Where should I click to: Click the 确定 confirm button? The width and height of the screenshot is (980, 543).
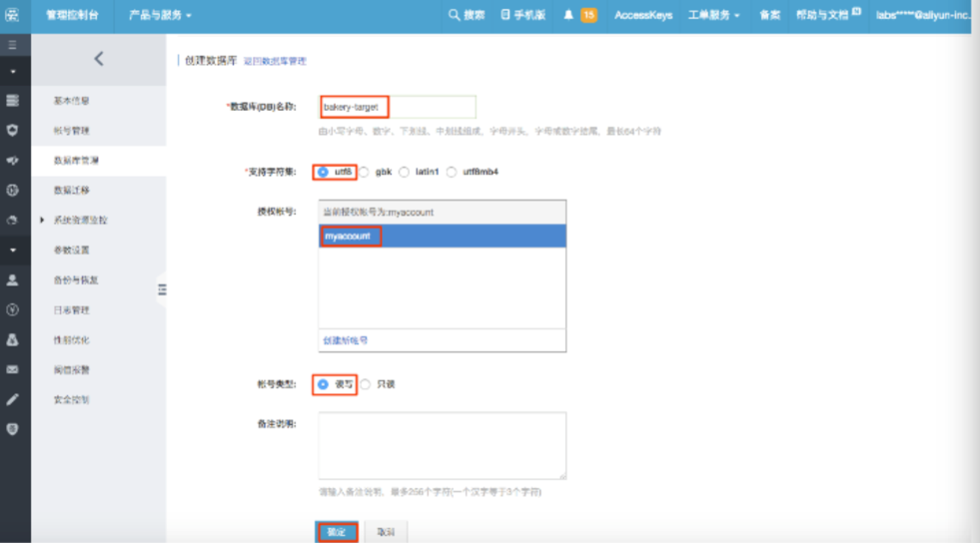(337, 532)
